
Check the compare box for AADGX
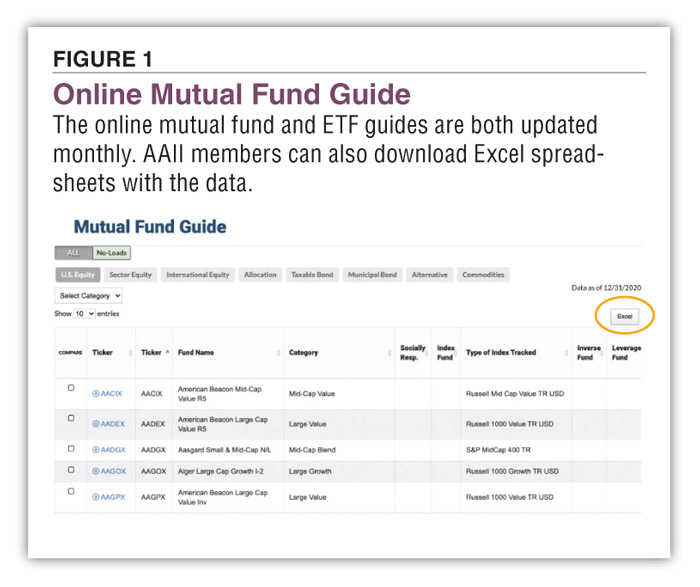pyautogui.click(x=71, y=448)
